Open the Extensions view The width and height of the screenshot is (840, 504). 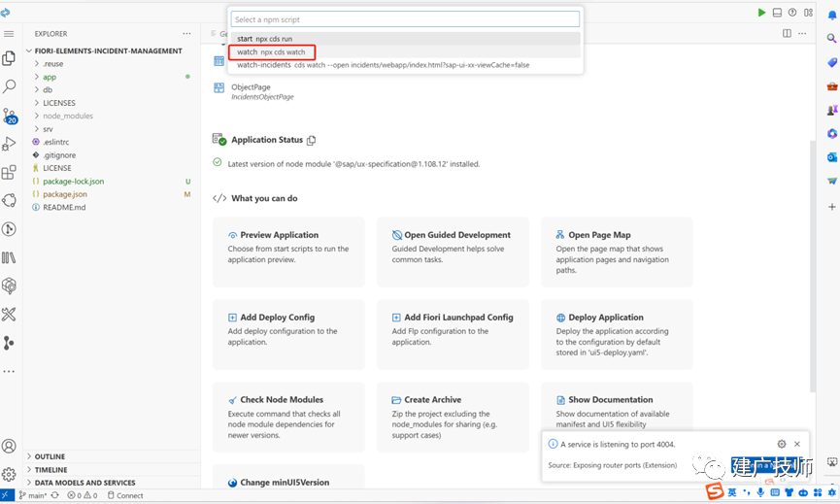(x=9, y=173)
